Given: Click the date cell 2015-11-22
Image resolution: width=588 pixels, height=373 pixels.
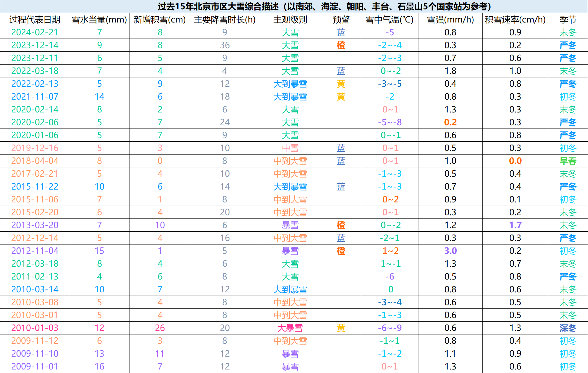Looking at the screenshot, I should pos(35,187).
